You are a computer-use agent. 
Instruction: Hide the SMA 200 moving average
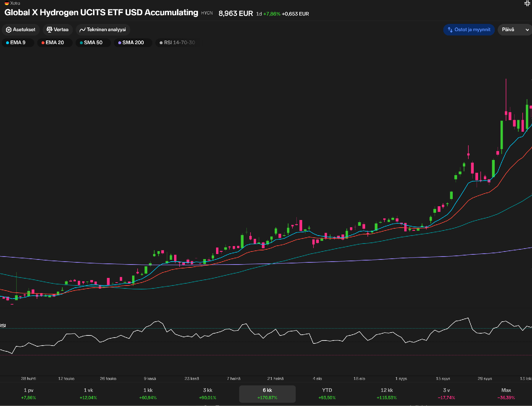tap(133, 43)
